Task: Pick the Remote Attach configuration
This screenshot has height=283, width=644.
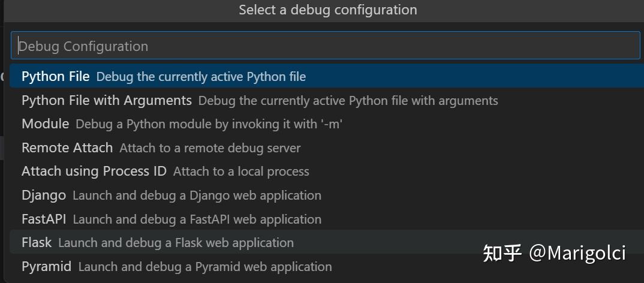Action: click(x=67, y=147)
